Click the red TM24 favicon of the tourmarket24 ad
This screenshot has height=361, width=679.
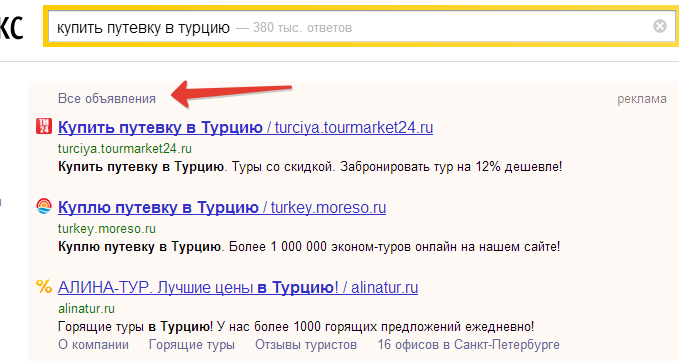(x=44, y=126)
